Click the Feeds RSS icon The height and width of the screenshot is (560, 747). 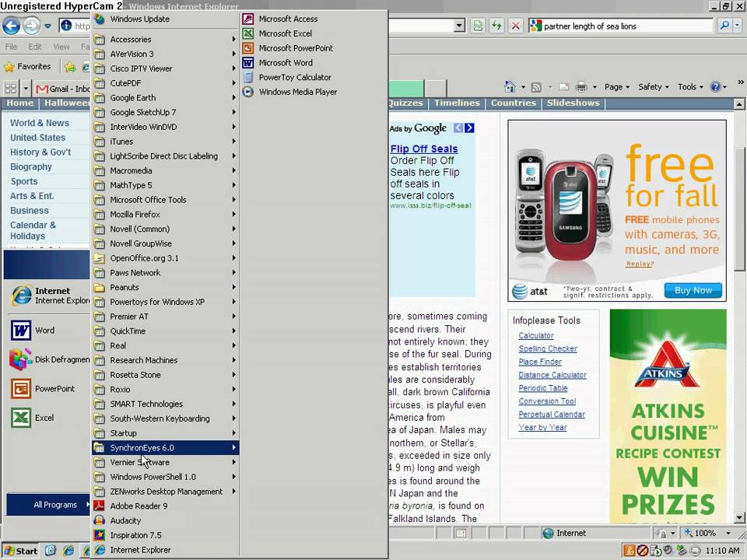[536, 87]
